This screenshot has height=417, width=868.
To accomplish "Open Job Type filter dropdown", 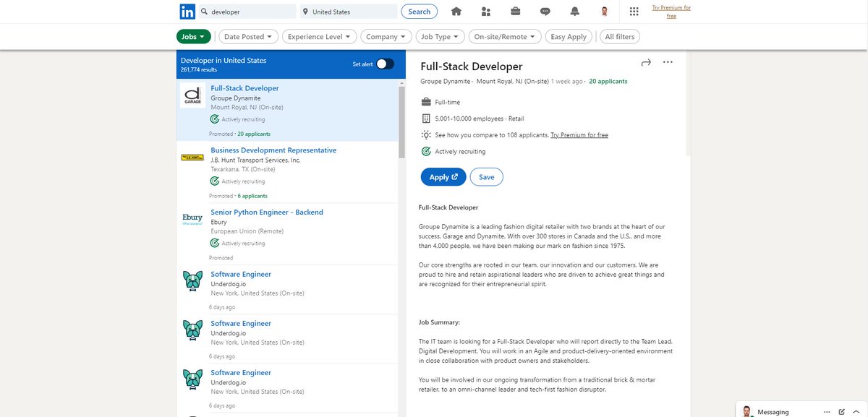I will (441, 36).
